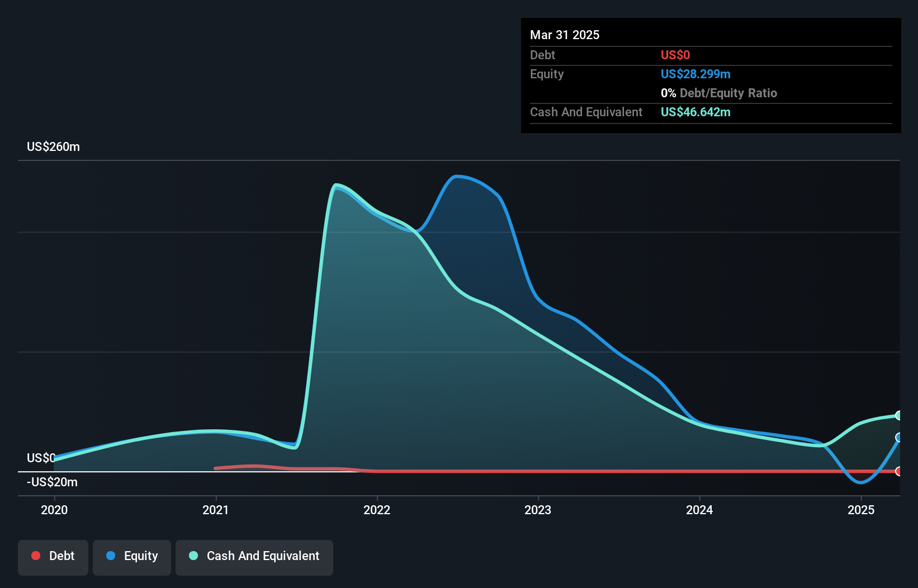This screenshot has width=918, height=588.
Task: Click the blue Equity legend dot
Action: (x=111, y=556)
